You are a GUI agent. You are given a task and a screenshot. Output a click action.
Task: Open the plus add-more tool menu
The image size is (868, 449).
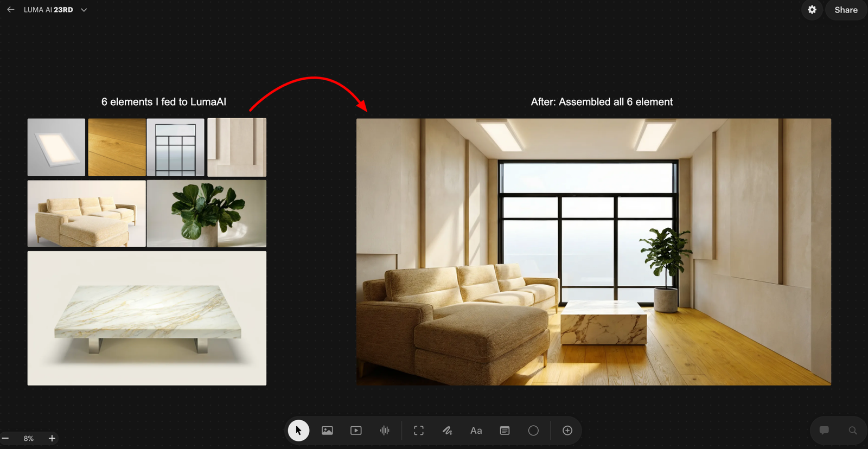point(567,431)
